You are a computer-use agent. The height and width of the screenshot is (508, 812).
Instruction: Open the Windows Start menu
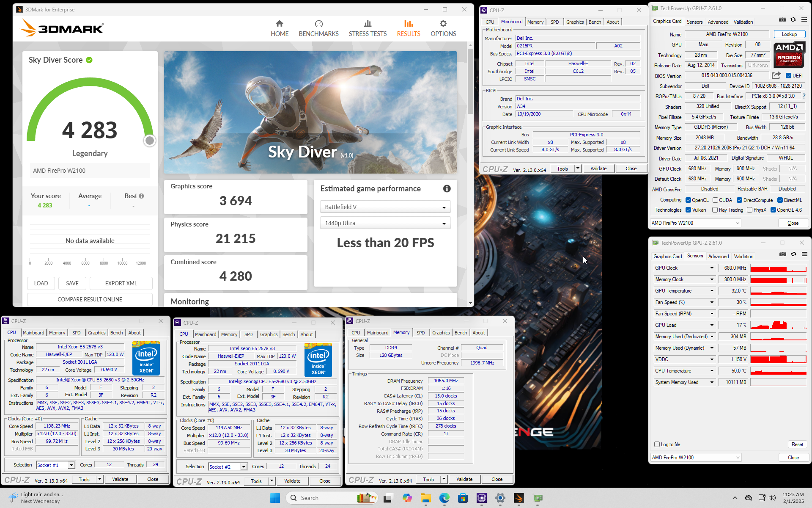275,498
